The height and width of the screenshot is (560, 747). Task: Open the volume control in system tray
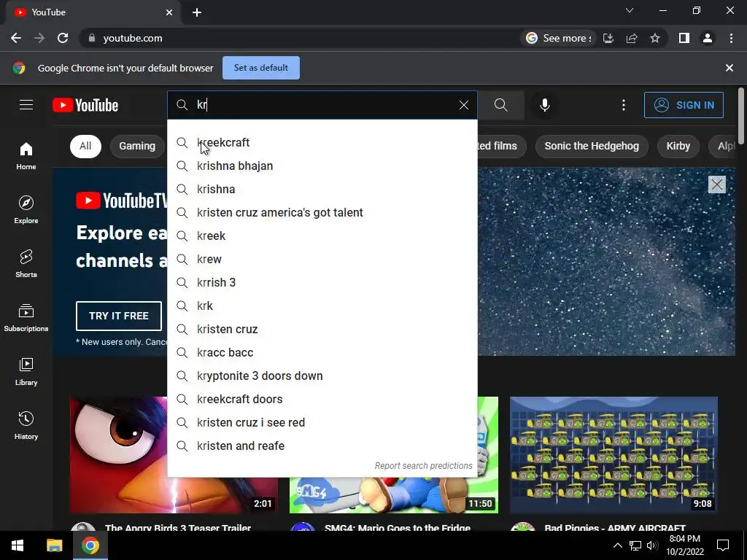[652, 545]
